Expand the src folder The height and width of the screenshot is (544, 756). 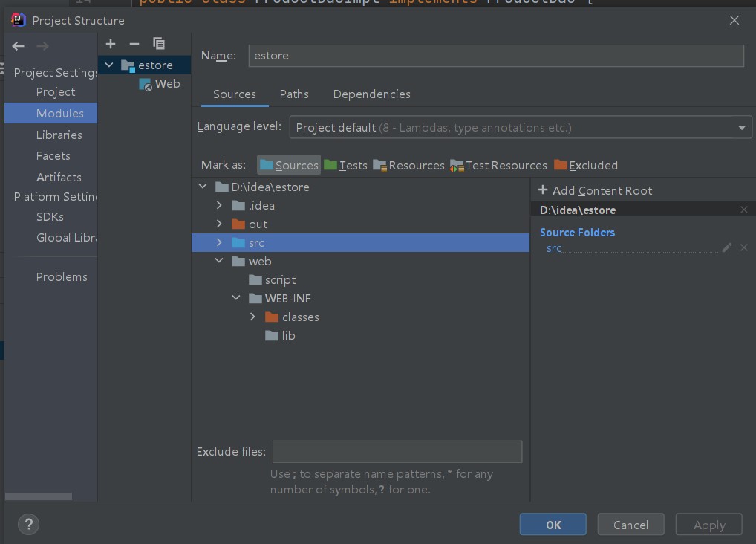tap(219, 242)
